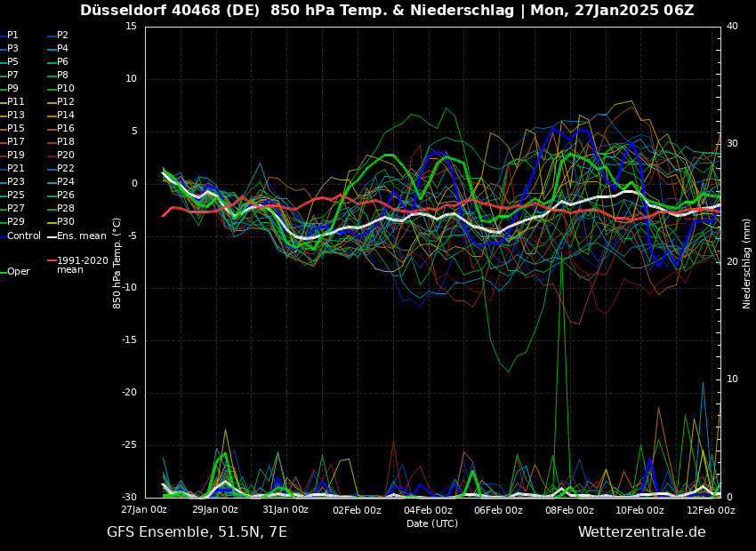This screenshot has width=756, height=551.
Task: Click the 850 hPa Temp. (°C) axis title
Action: tap(117, 262)
